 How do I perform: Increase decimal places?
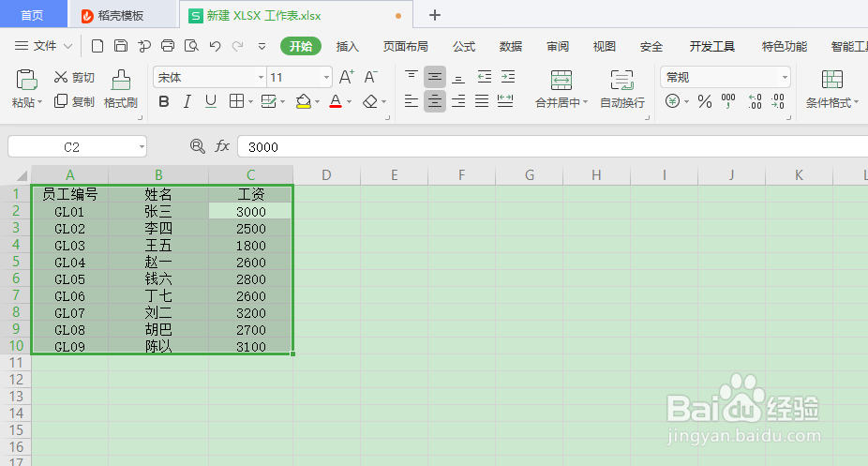click(x=755, y=101)
